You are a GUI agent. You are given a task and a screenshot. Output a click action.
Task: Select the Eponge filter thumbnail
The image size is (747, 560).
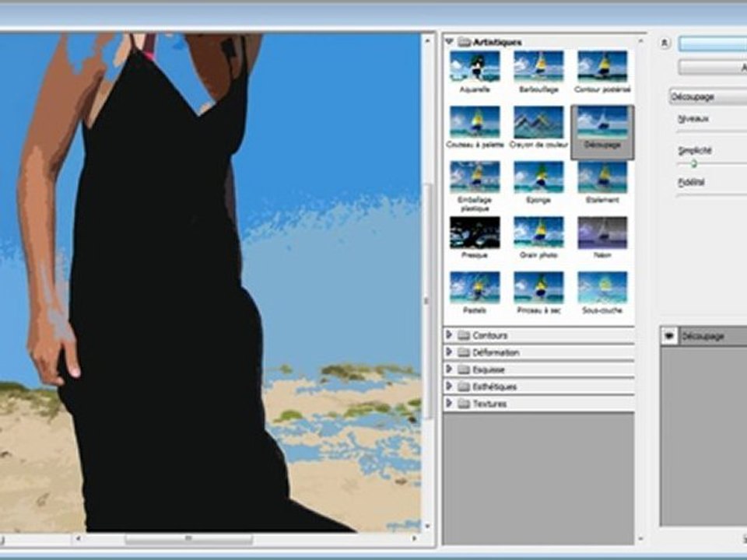coord(538,177)
